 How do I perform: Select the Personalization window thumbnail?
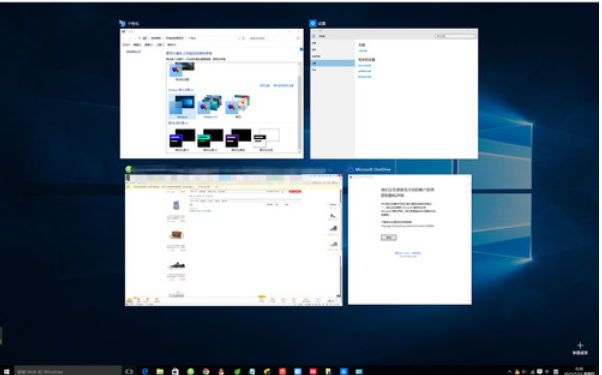[212, 93]
